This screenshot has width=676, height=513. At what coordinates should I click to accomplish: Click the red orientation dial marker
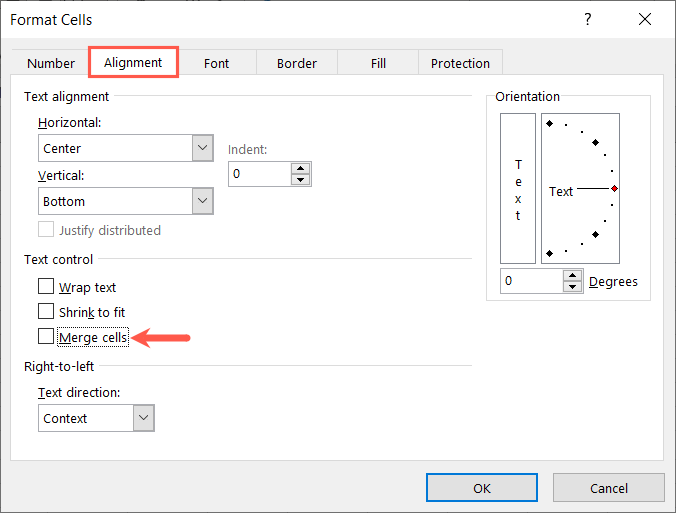[x=614, y=189]
